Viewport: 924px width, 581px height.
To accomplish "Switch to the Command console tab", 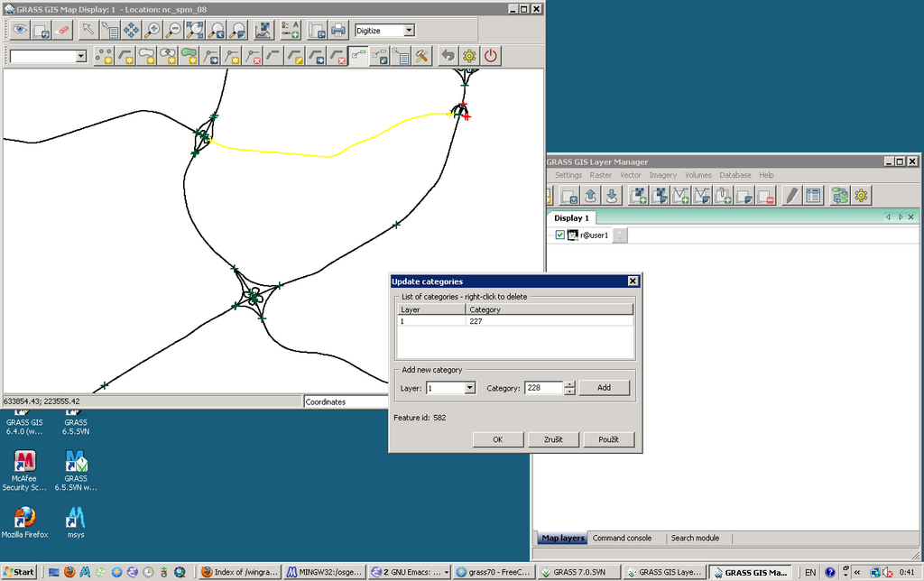I will click(x=622, y=538).
